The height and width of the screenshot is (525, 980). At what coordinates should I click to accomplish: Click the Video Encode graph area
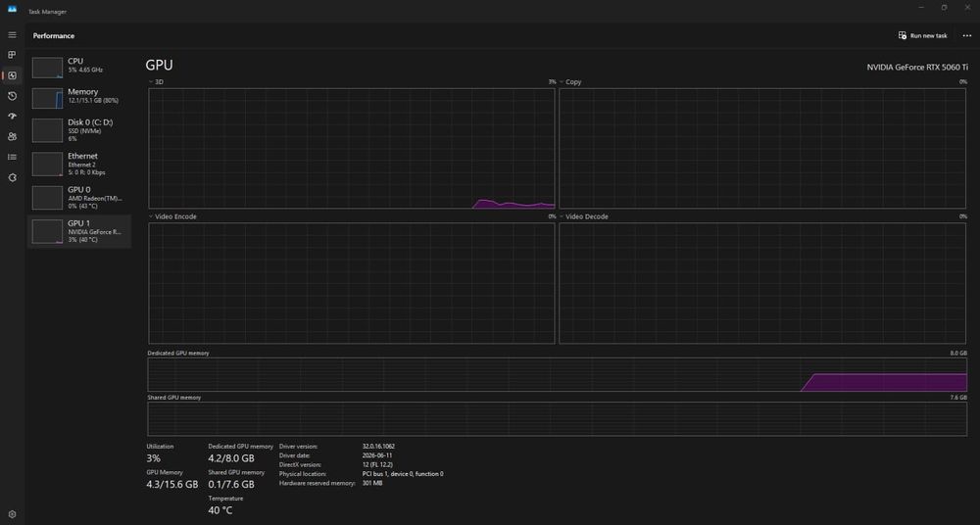[351, 283]
